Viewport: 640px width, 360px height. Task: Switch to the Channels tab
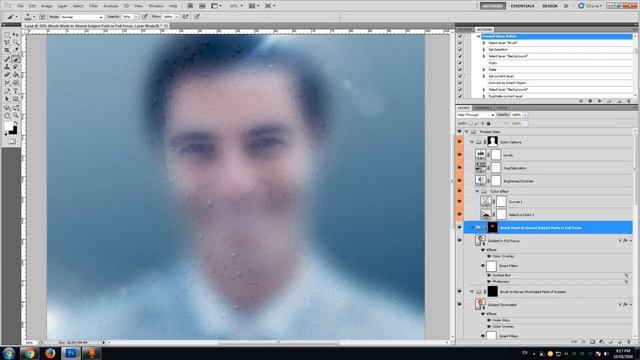(x=483, y=108)
